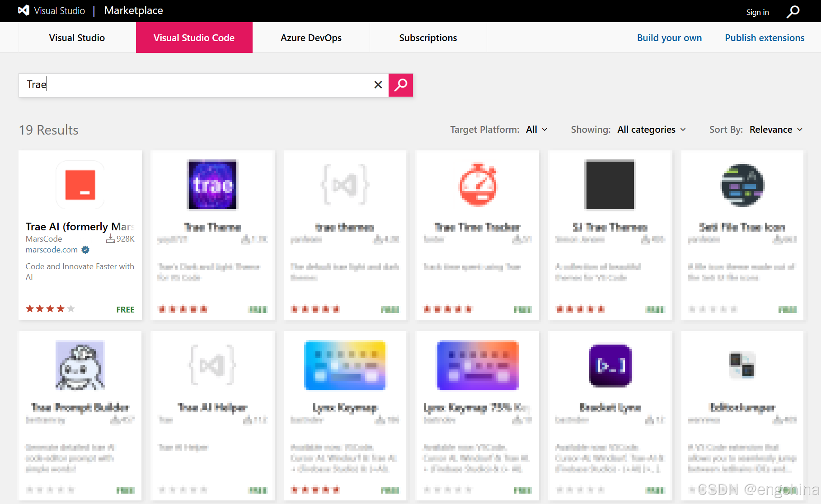Click the Trae AI star rating
This screenshot has height=504, width=821.
pyautogui.click(x=50, y=309)
